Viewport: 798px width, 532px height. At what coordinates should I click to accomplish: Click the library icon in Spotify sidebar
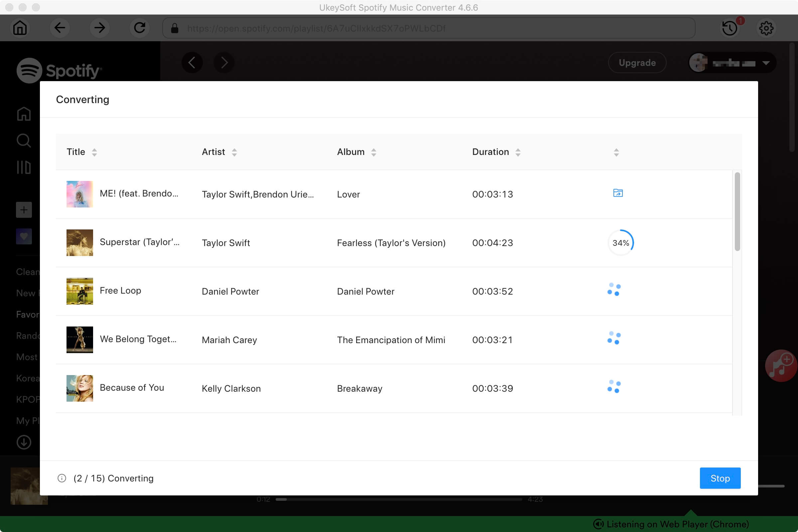pyautogui.click(x=23, y=167)
